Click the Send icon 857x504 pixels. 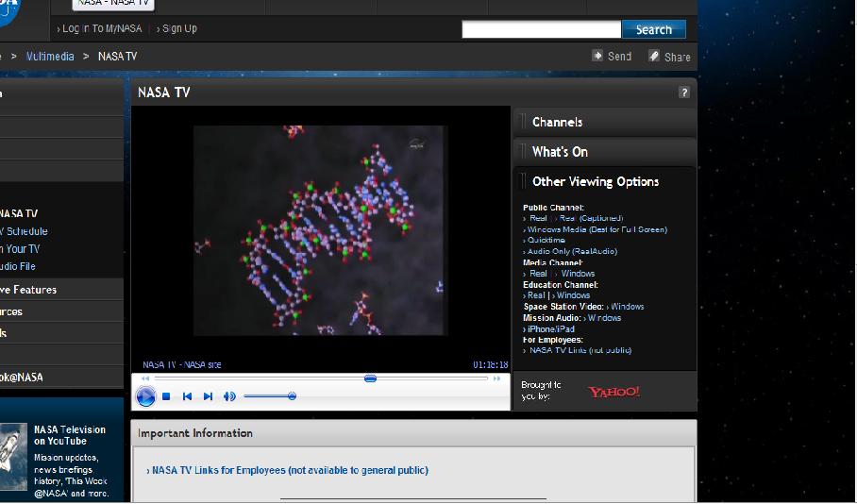click(597, 55)
